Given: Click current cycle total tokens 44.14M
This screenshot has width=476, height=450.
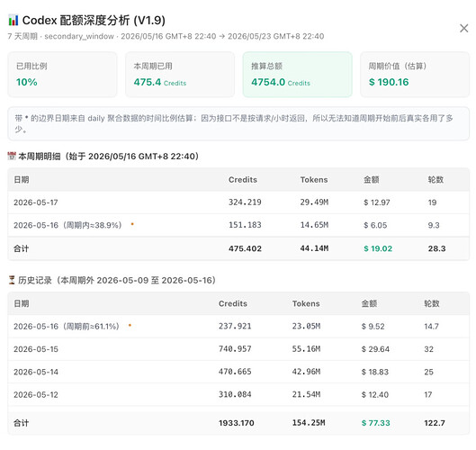Looking at the screenshot, I should [314, 248].
